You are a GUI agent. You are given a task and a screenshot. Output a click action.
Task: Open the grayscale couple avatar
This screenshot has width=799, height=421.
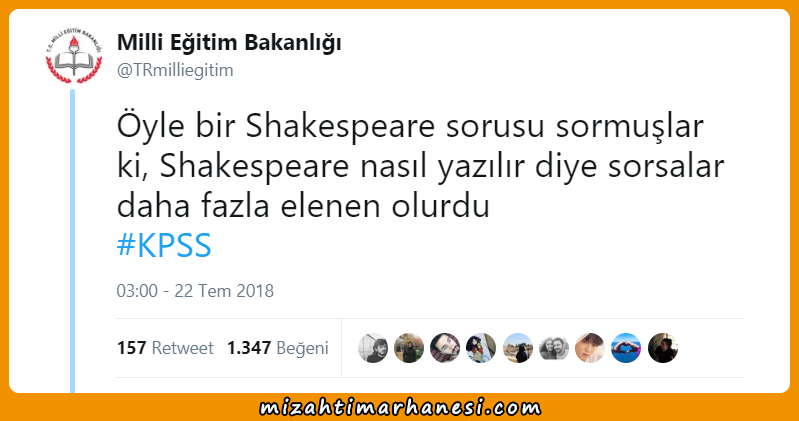(x=554, y=348)
